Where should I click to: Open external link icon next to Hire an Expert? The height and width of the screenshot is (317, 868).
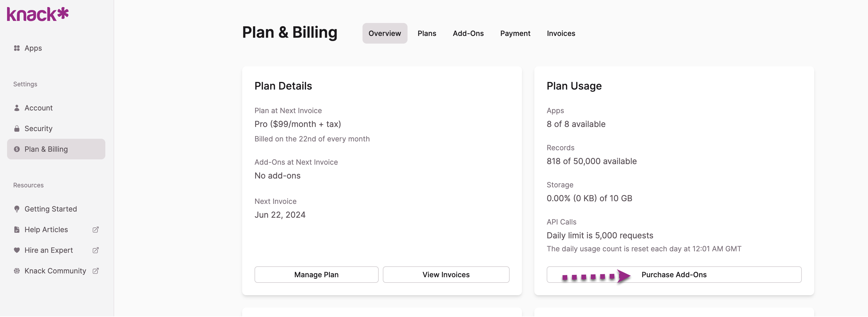click(95, 250)
